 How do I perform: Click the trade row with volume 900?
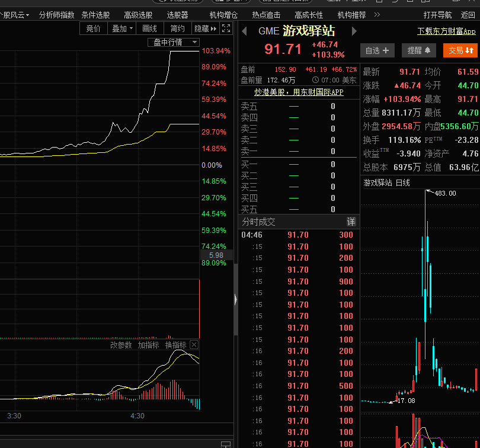297,281
